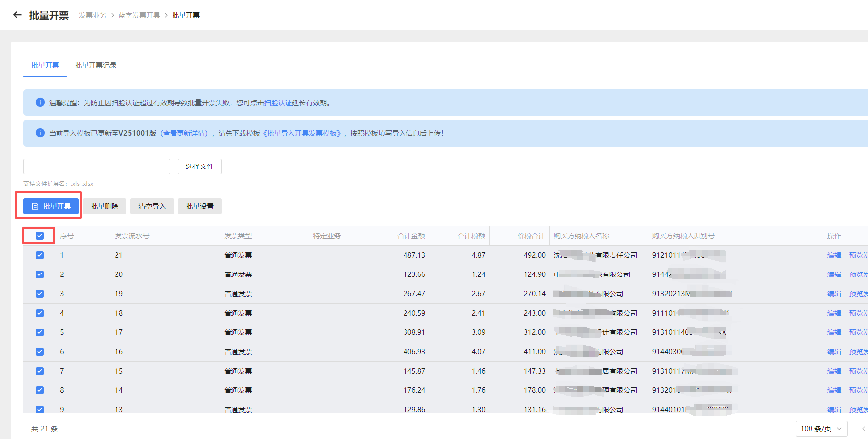Uncheck the checkbox for row 5
The image size is (868, 439).
[40, 332]
